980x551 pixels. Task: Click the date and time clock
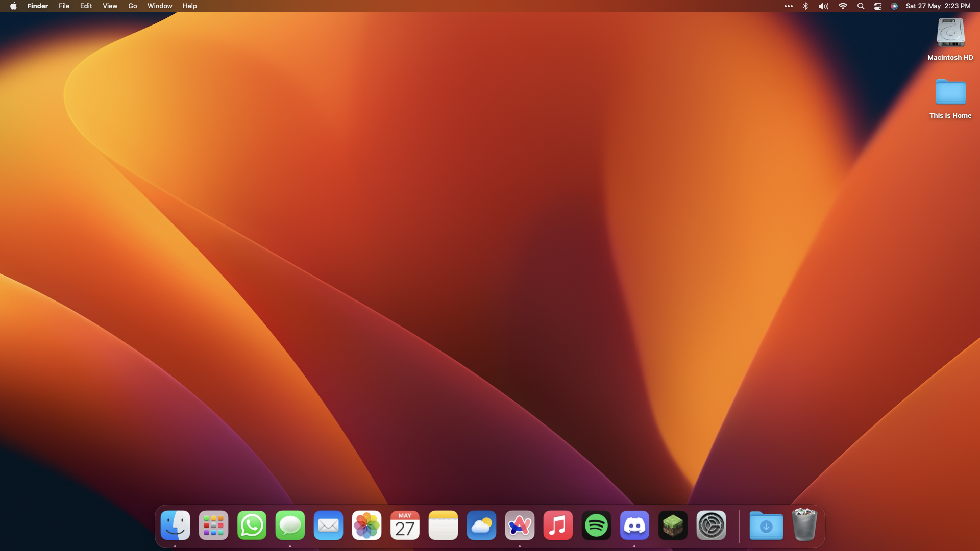(x=938, y=6)
